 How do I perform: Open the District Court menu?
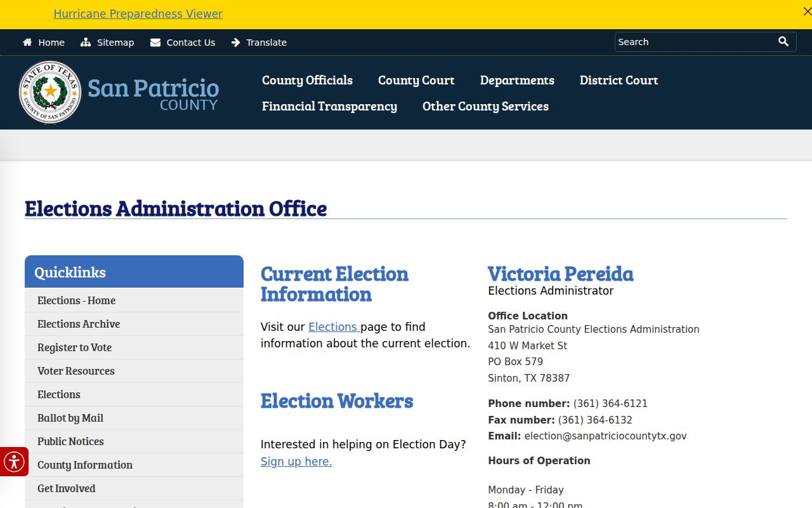(x=619, y=80)
